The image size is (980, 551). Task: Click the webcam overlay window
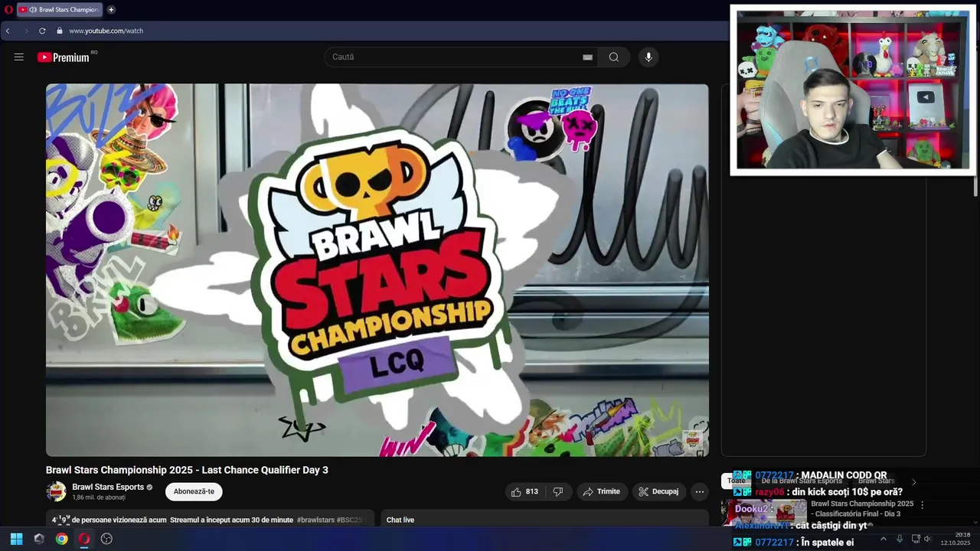pos(853,90)
